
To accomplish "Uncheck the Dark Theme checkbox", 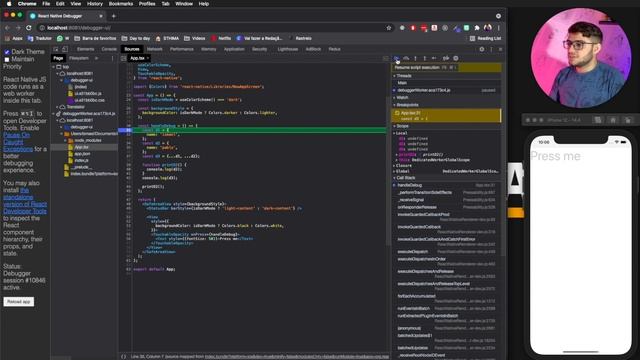I will [7, 52].
